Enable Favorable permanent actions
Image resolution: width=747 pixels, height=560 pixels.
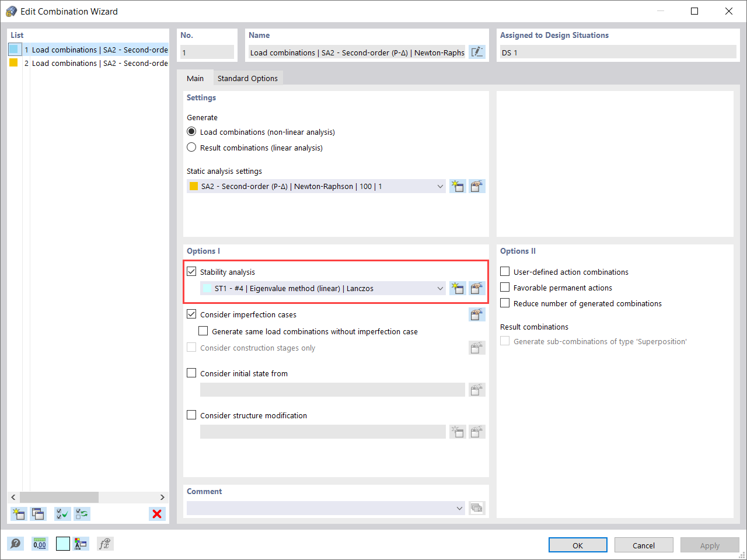pos(504,288)
